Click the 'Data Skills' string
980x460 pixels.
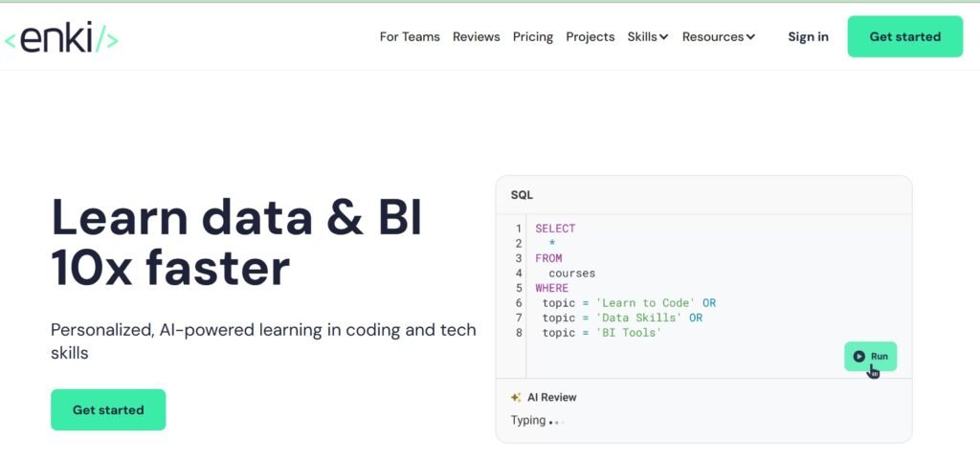point(638,318)
